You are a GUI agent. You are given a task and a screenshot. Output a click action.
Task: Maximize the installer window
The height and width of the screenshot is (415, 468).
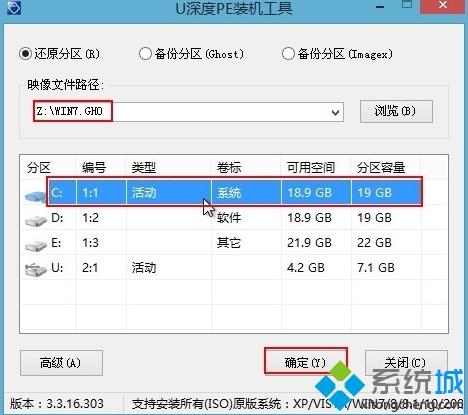[407, 5]
